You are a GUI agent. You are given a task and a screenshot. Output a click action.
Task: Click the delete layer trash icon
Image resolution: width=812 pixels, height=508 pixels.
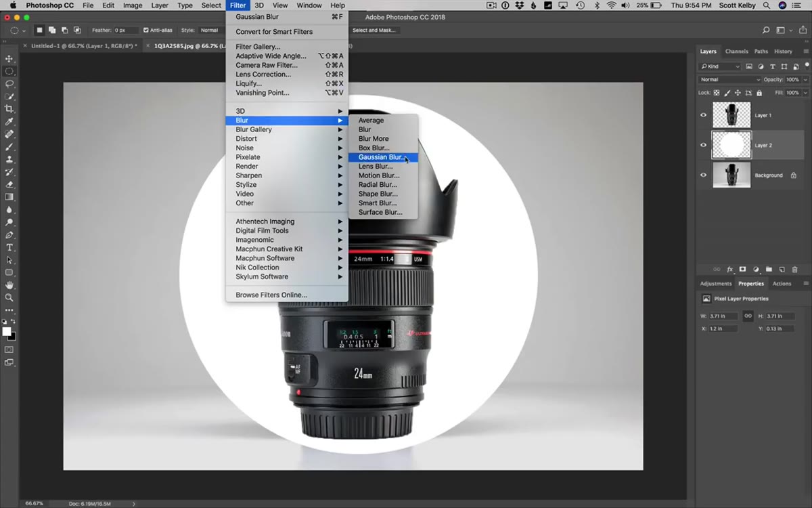794,270
